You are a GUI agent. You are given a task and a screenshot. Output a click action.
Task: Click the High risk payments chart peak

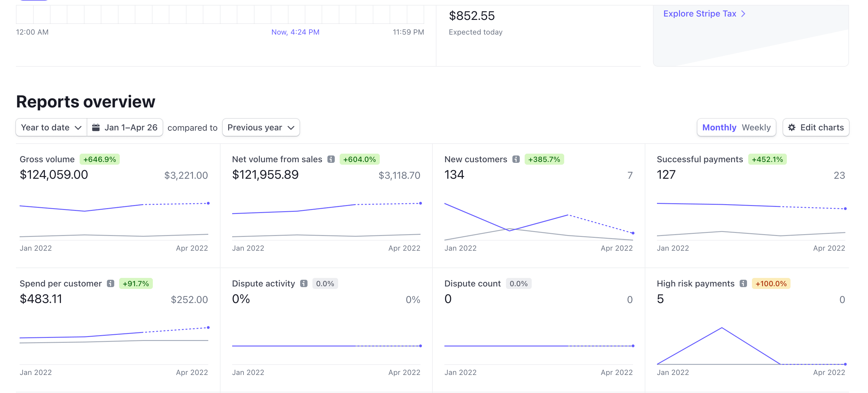pyautogui.click(x=721, y=328)
